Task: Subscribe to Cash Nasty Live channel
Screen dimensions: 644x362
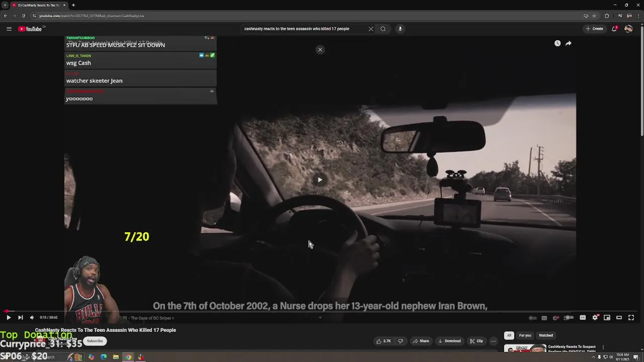Action: click(95, 341)
